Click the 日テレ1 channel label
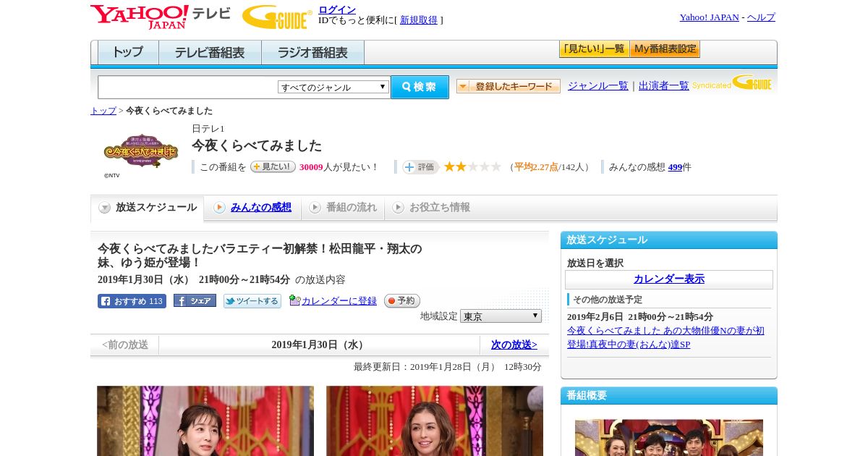 tap(208, 129)
